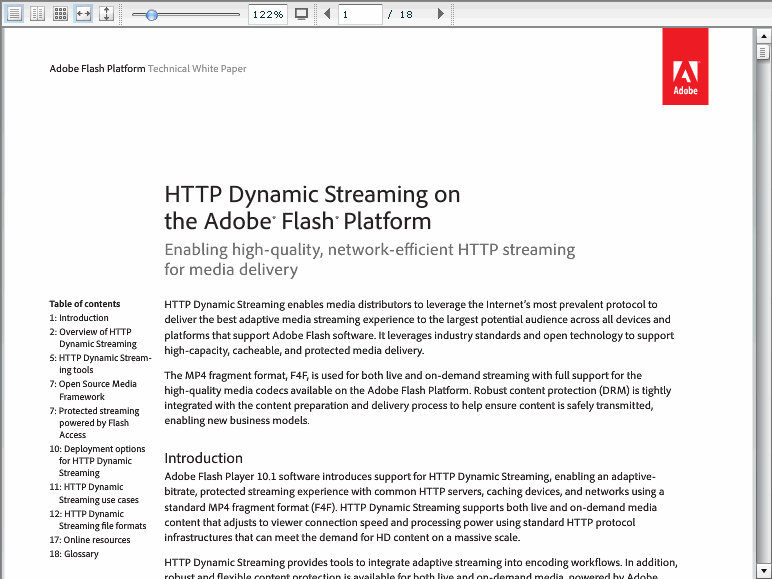Click the zoom slider handle
The image size is (772, 579).
click(x=152, y=15)
